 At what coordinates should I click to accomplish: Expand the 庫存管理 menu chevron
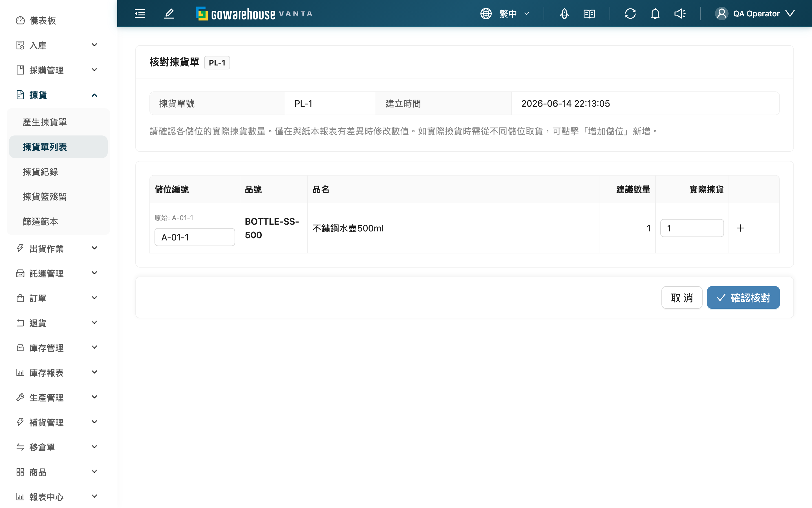click(x=94, y=347)
